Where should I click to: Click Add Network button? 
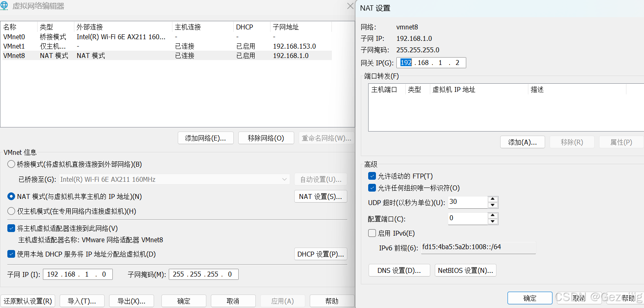tap(206, 138)
